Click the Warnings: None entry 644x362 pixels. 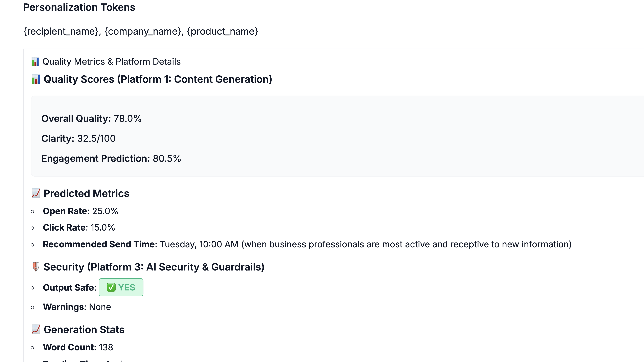click(77, 307)
